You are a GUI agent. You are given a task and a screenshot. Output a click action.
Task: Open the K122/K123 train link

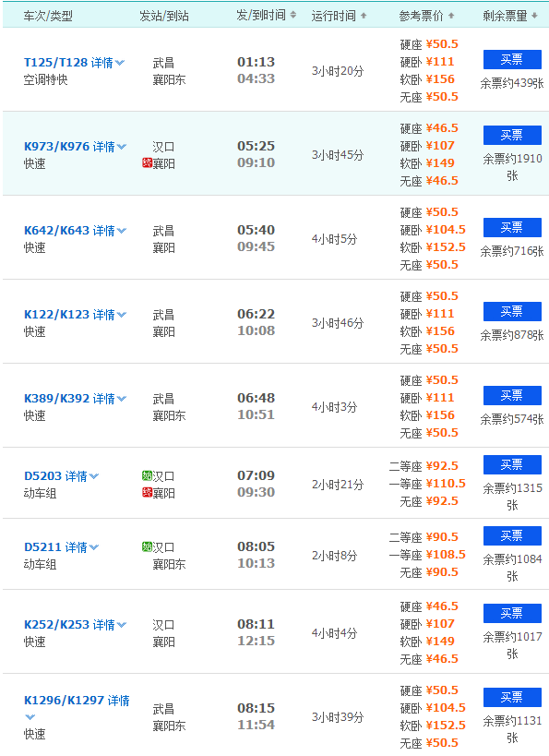pyautogui.click(x=56, y=315)
